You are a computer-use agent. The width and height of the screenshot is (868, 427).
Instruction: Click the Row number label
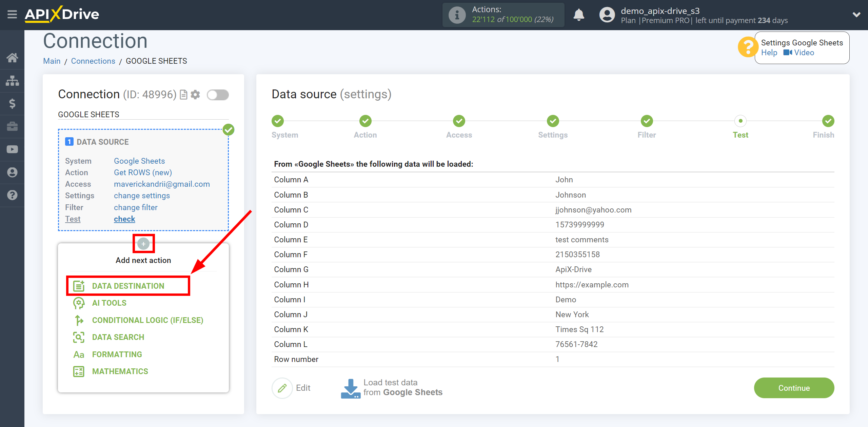tap(296, 359)
